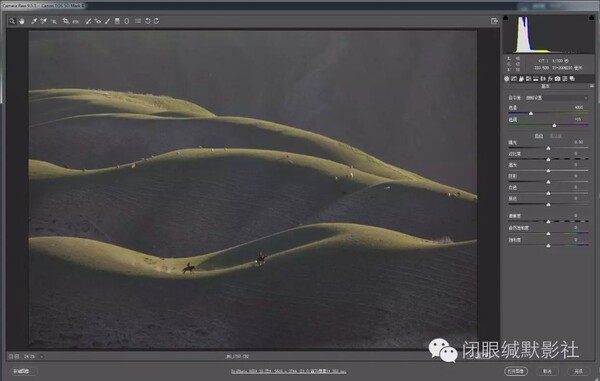This screenshot has height=381, width=600.
Task: Select the Hand tool
Action: click(22, 21)
